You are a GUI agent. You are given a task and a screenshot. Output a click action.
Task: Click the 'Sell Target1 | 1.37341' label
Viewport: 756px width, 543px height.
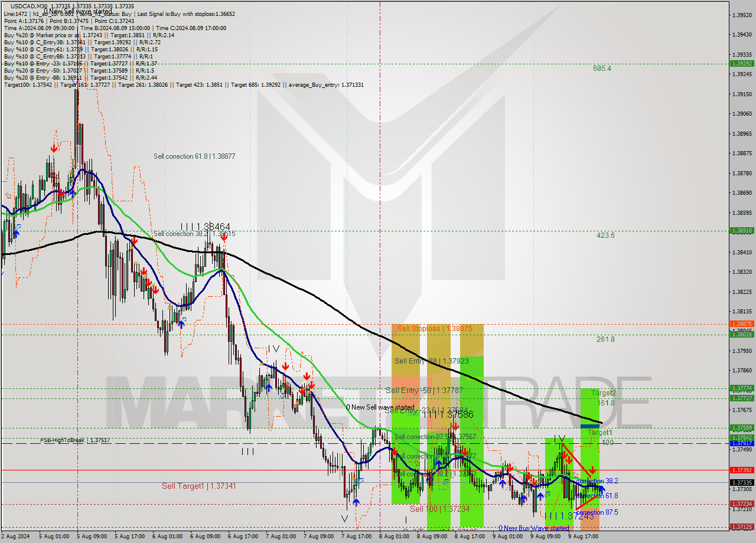(199, 486)
